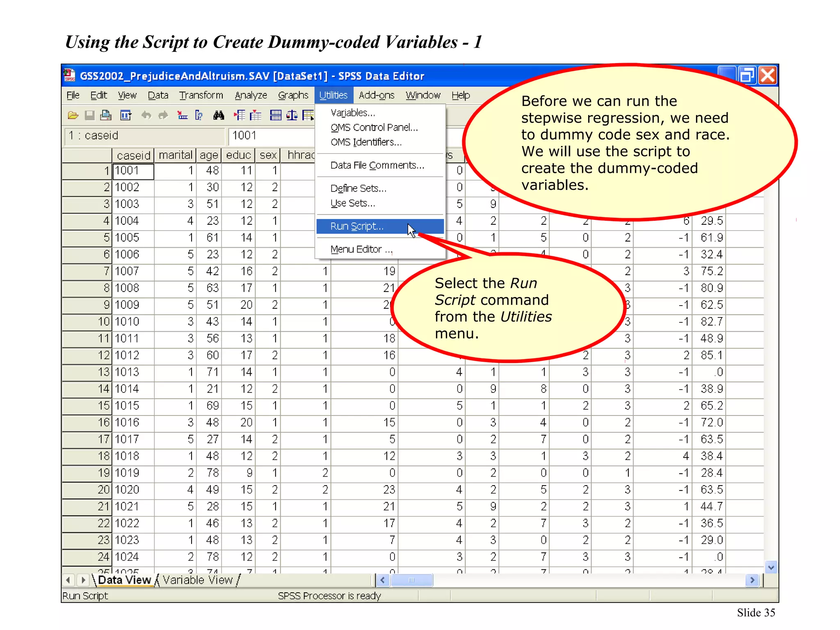Image resolution: width=840 pixels, height=630 pixels.
Task: Click the Weight Cases scales icon
Action: (x=292, y=116)
